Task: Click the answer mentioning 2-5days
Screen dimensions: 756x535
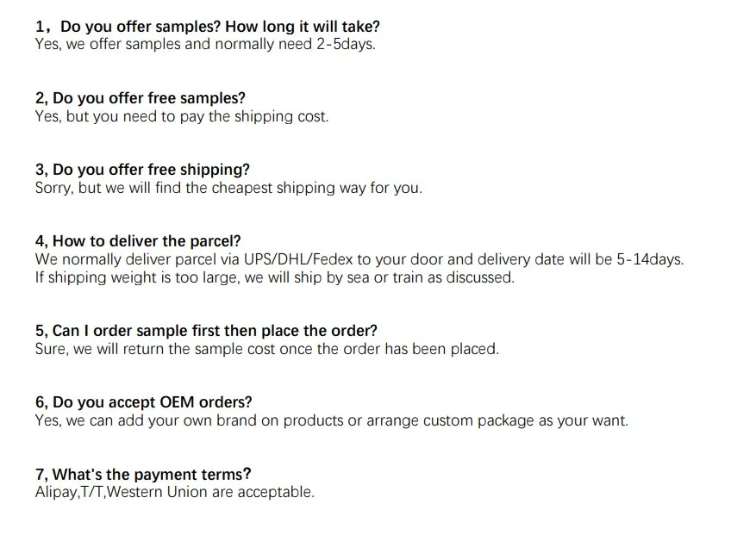Action: pyautogui.click(x=205, y=44)
